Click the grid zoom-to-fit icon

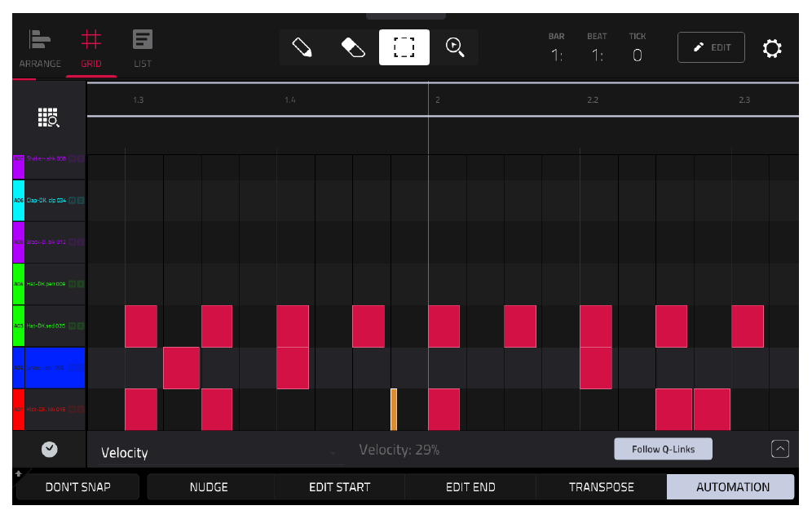(x=49, y=118)
